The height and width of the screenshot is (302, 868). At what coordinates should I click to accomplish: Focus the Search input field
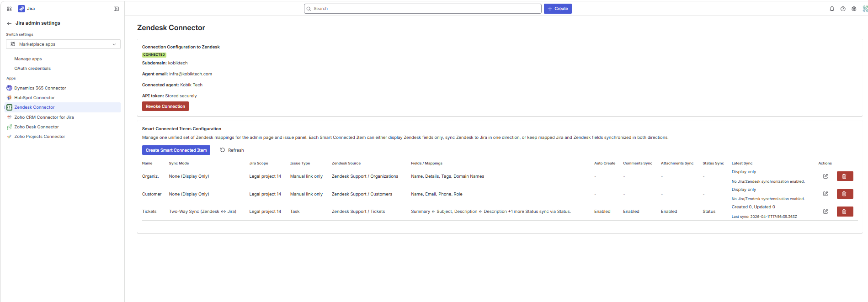[x=423, y=9]
